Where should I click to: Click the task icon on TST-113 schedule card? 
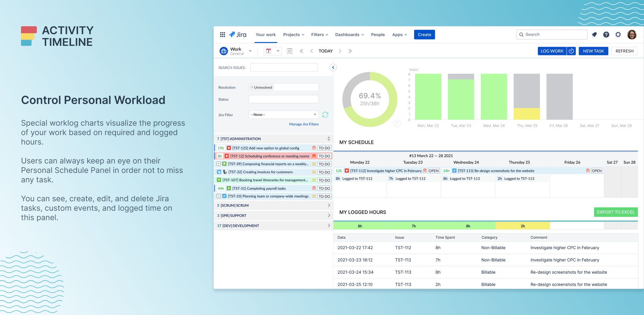click(x=454, y=171)
